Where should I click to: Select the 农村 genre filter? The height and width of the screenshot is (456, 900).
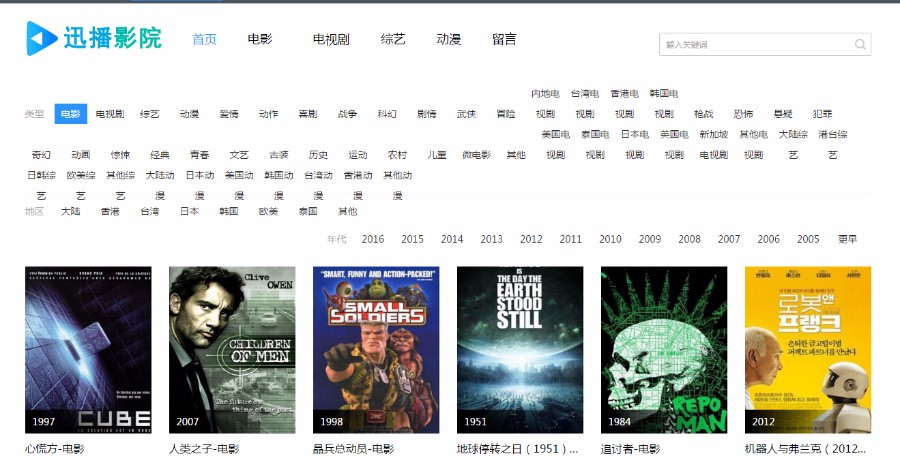[397, 154]
